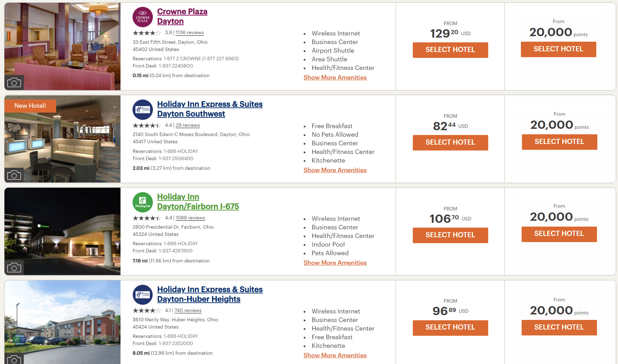The width and height of the screenshot is (618, 364).
Task: Open the Crowne Plaza Dayton hotel link
Action: [x=182, y=16]
